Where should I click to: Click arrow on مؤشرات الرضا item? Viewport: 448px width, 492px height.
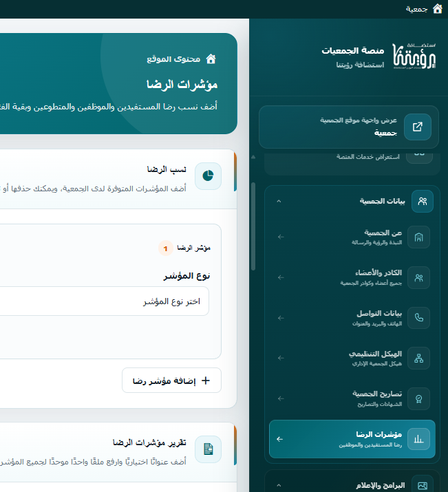pyautogui.click(x=280, y=439)
